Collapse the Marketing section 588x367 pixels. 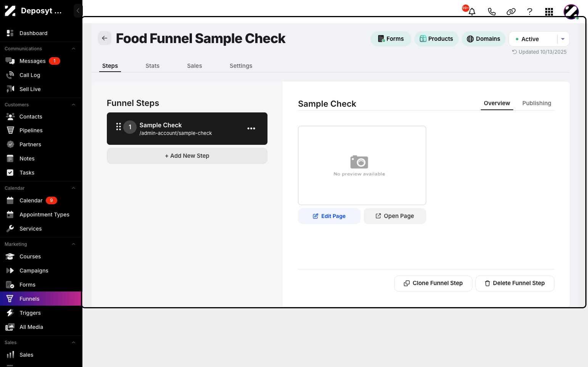[x=74, y=244]
